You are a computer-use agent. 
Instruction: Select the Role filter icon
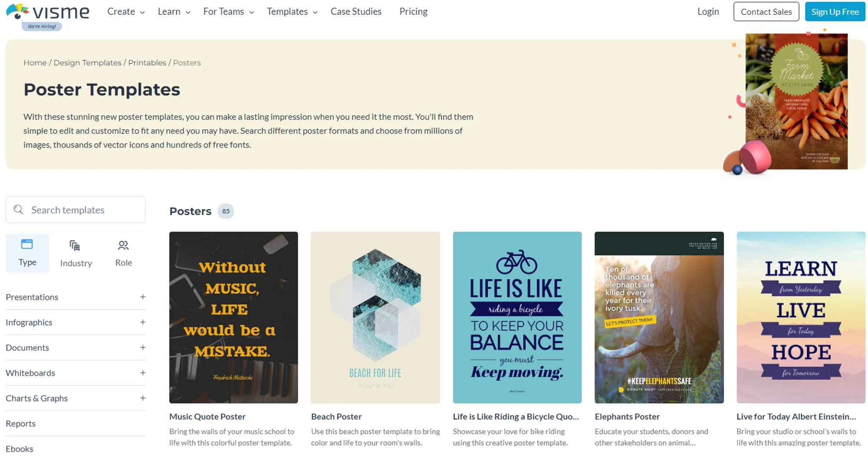123,246
